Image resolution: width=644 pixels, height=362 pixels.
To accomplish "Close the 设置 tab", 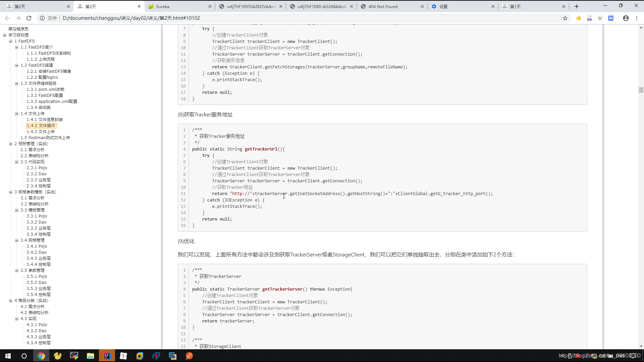I will pos(493,6).
